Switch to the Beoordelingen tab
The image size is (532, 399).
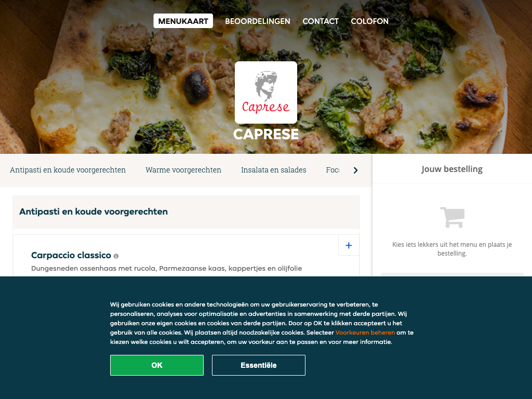(258, 21)
